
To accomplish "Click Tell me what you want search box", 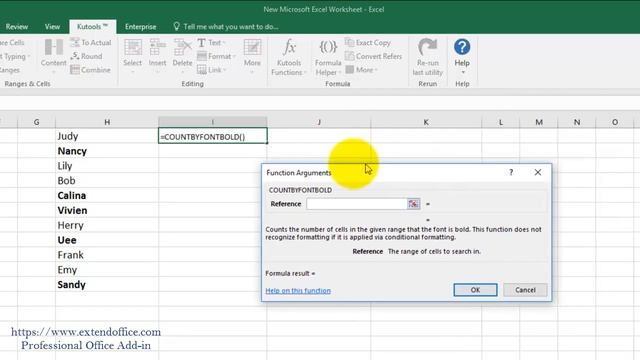I will pyautogui.click(x=231, y=27).
